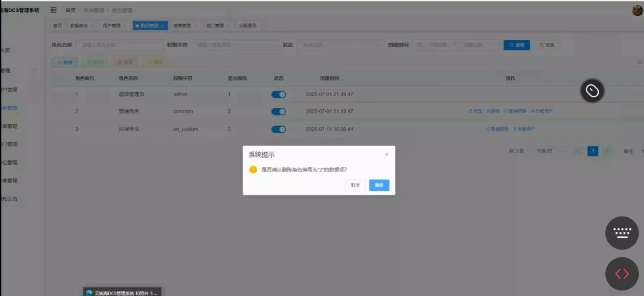Screen dimensions: 644x296
Task: Switch the 环保专员 status toggle
Action: point(279,129)
